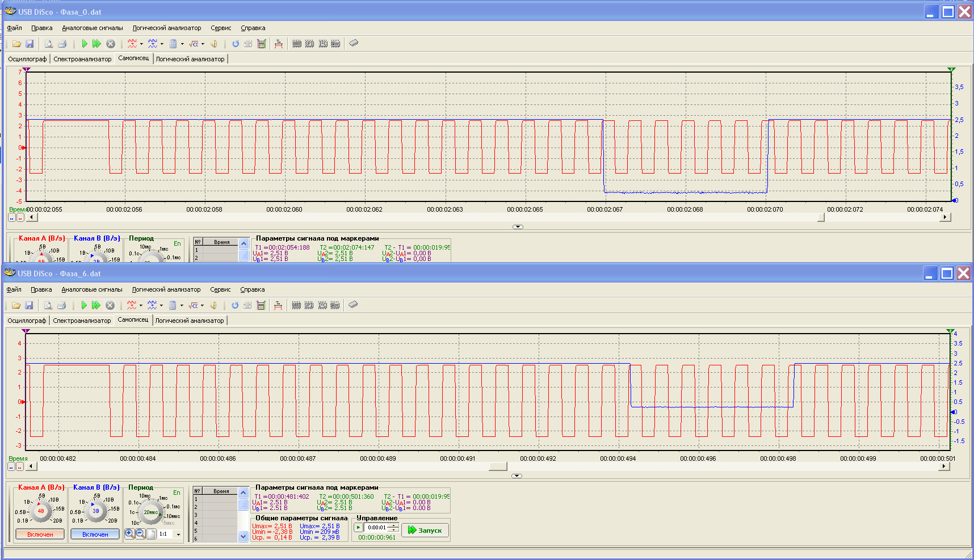Click Канал A voltage dial in Фаза_6
The width and height of the screenshot is (974, 560).
41,511
